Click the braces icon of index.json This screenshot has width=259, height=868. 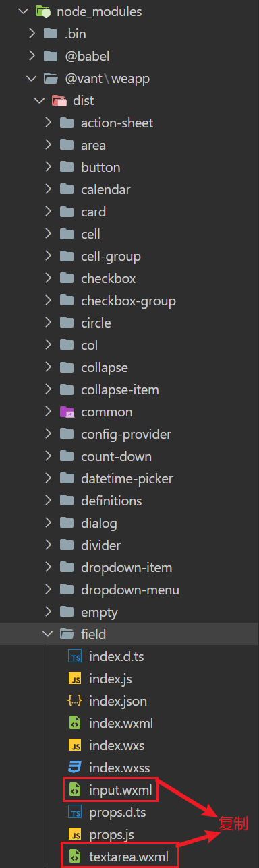pos(75,701)
